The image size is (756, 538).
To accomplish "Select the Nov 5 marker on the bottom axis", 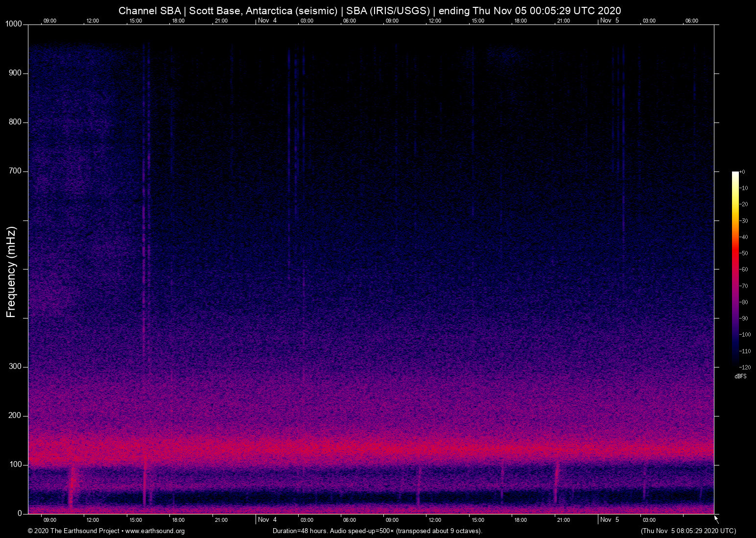I will tap(610, 520).
